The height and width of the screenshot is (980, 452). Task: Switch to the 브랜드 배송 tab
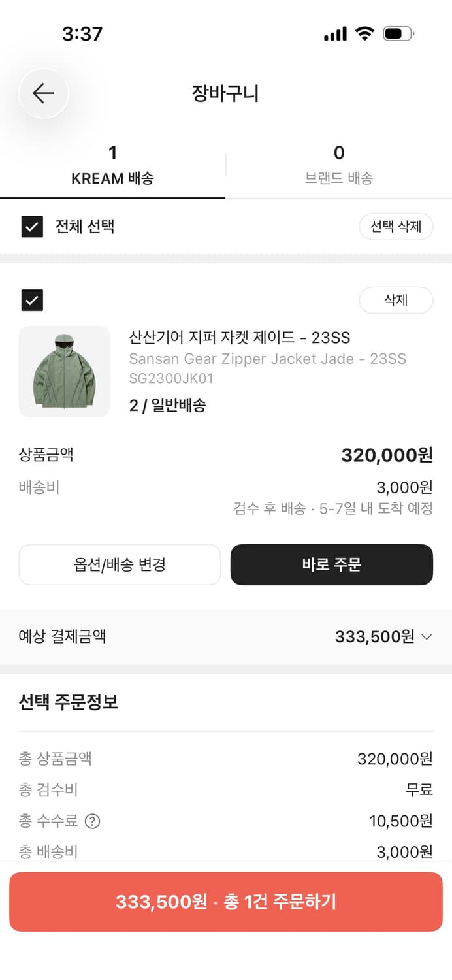pyautogui.click(x=339, y=165)
